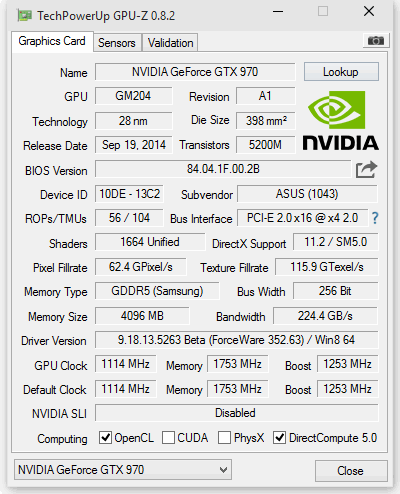Minimize the GPU-Z window
This screenshot has height=494, width=400.
tap(278, 12)
